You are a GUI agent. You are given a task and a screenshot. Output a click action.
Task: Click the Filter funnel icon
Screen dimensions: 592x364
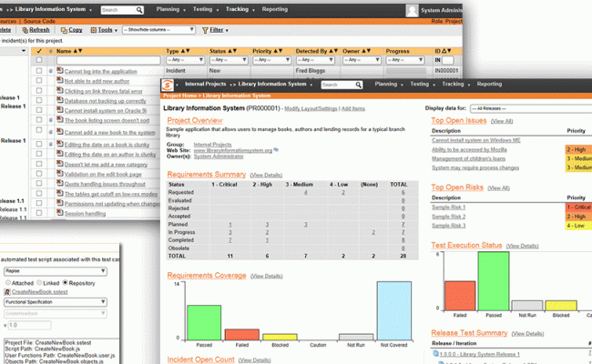tap(205, 30)
